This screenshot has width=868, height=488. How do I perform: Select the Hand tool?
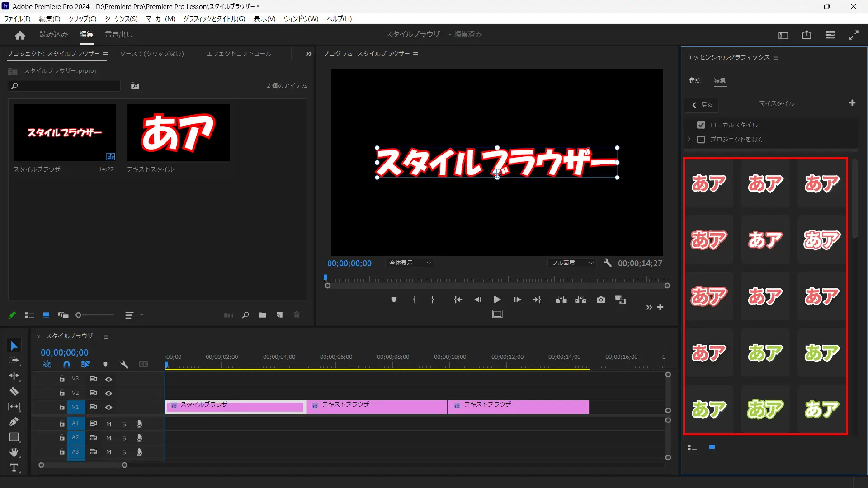tap(14, 452)
